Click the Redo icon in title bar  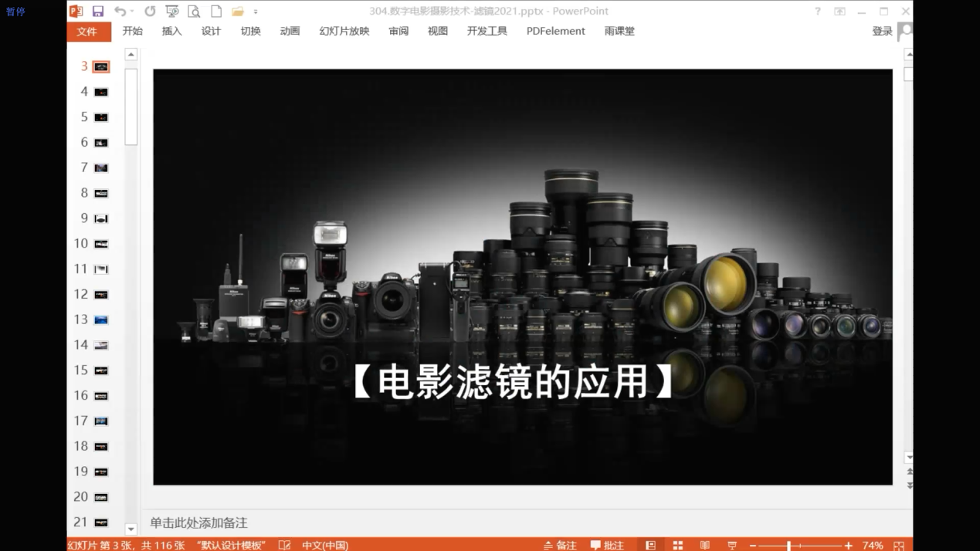point(150,12)
